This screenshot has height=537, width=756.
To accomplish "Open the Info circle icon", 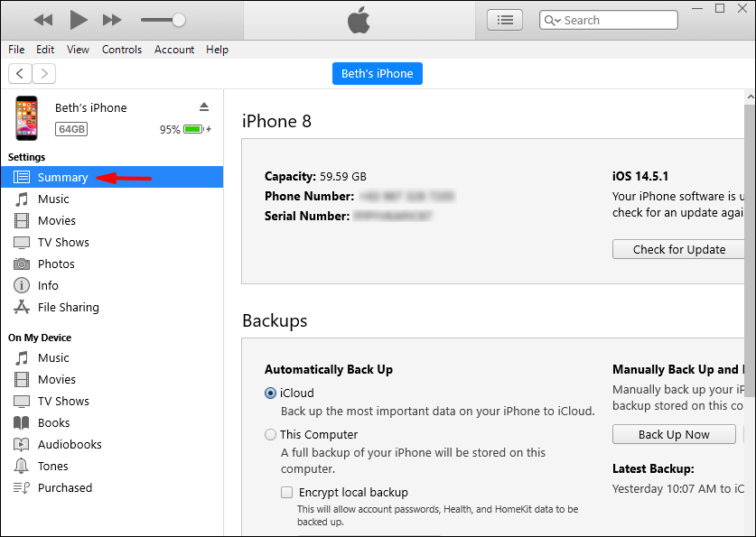I will 21,285.
